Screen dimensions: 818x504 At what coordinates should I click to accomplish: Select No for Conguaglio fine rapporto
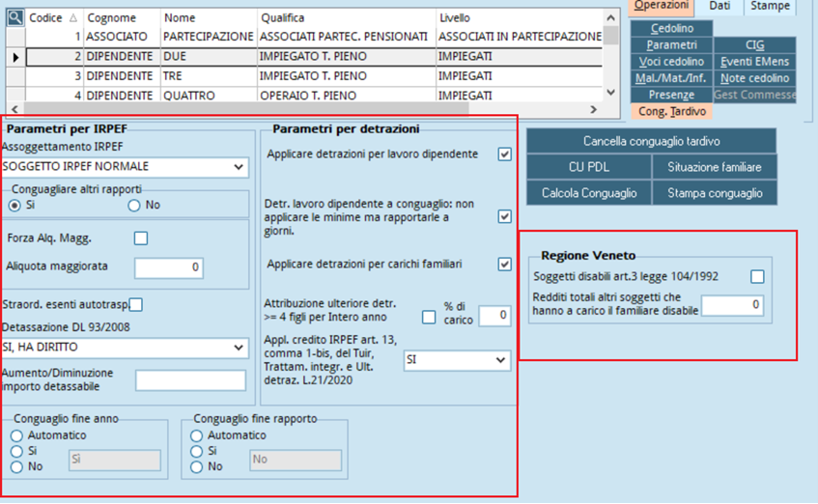click(197, 467)
